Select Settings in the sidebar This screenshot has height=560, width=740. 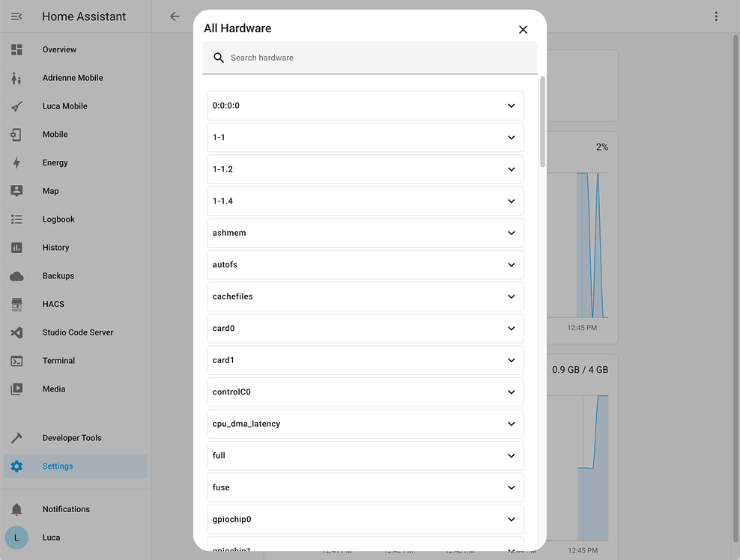point(16,466)
